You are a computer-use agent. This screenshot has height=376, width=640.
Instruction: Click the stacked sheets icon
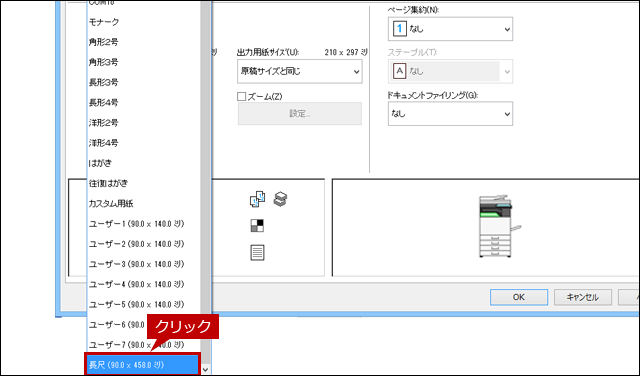tap(280, 199)
